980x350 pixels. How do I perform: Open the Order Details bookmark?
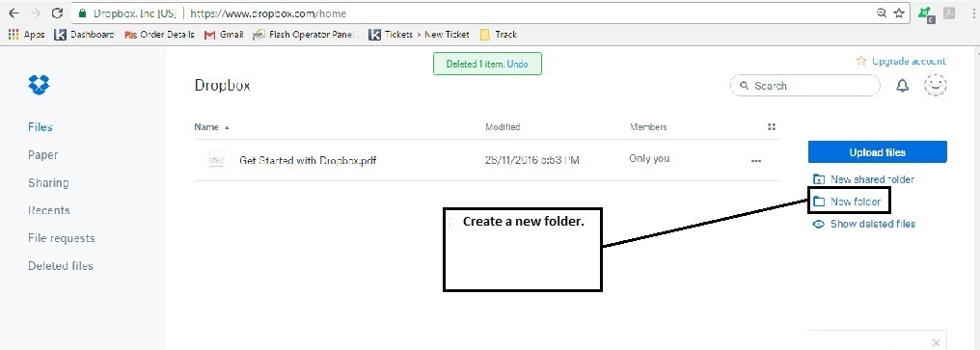click(x=159, y=35)
